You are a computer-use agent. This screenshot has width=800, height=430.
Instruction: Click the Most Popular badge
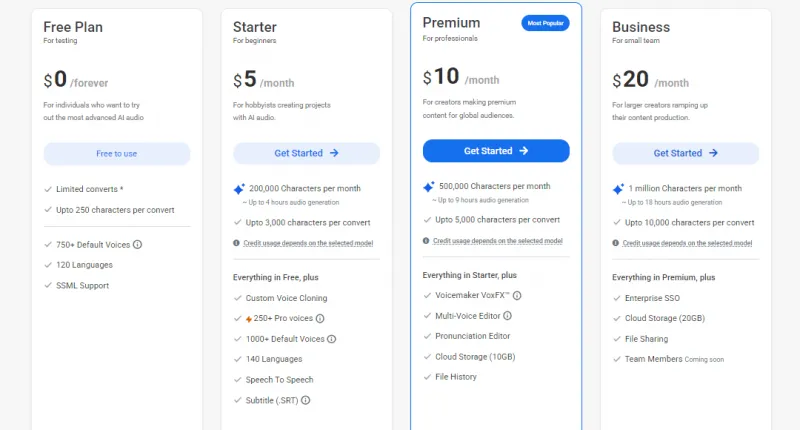tap(545, 23)
